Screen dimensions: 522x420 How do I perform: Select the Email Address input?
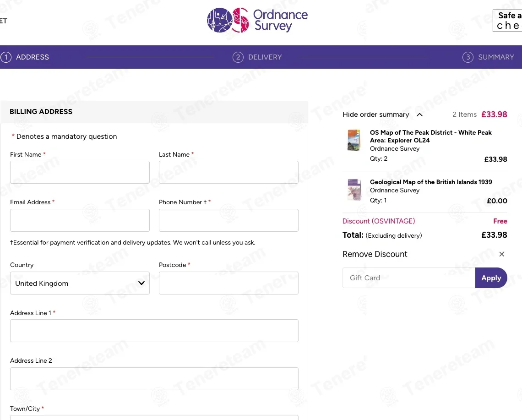tap(80, 220)
